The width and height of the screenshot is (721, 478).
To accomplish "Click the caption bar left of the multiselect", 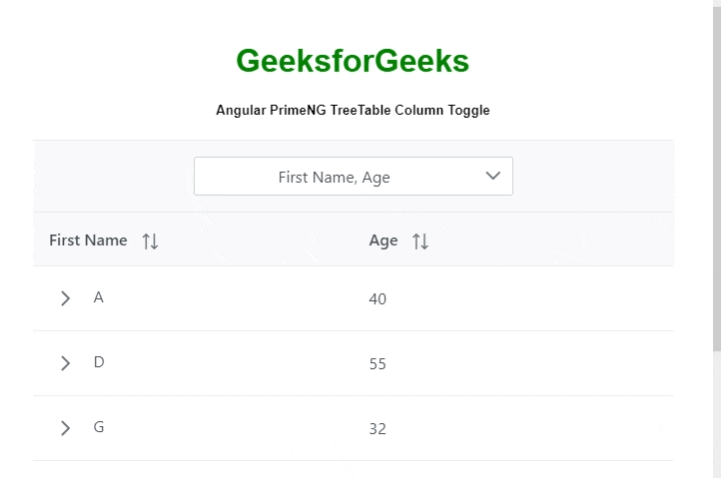I will 112,176.
